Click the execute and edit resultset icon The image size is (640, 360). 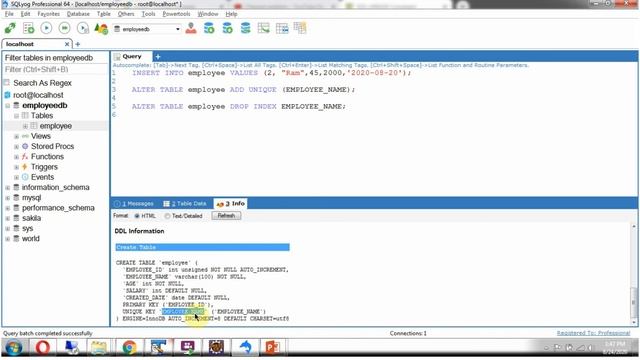click(x=83, y=28)
